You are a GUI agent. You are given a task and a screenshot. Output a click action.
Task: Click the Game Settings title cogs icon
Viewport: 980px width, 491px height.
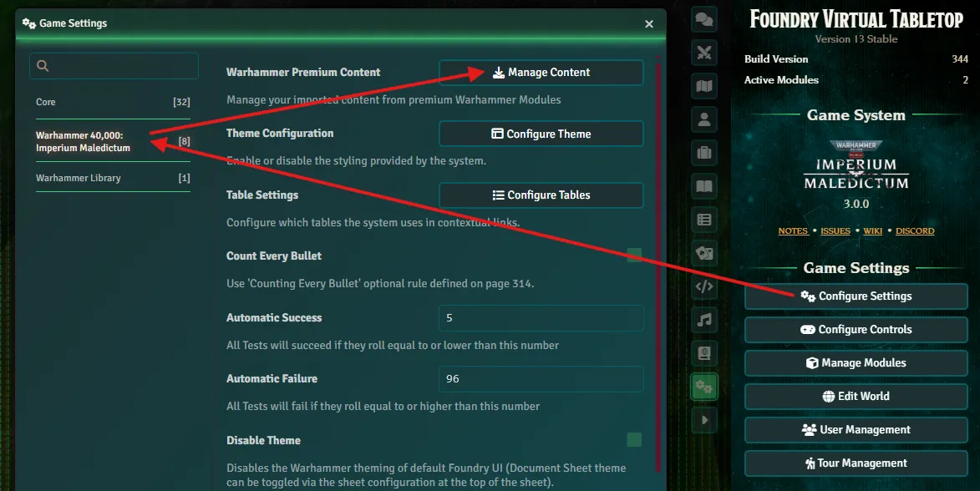28,23
